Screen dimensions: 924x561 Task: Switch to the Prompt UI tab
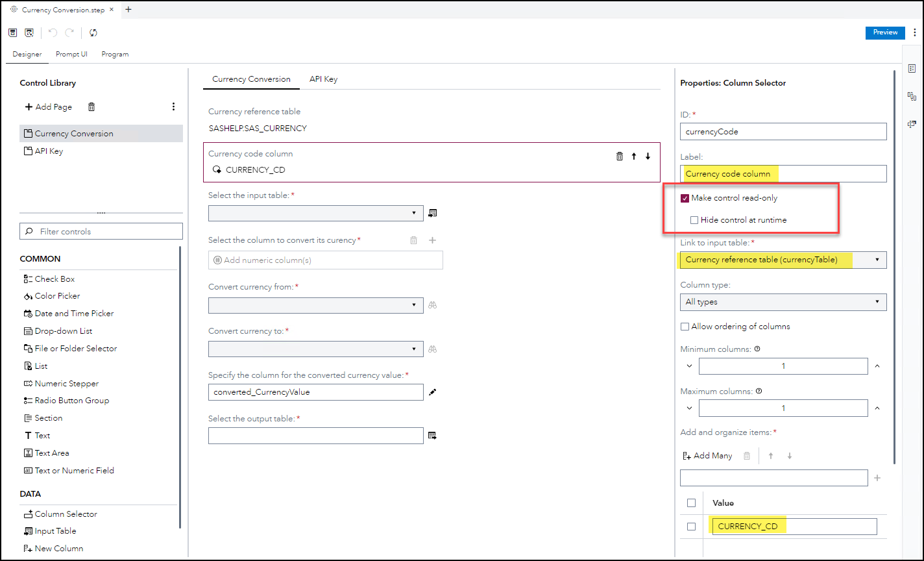pos(71,55)
